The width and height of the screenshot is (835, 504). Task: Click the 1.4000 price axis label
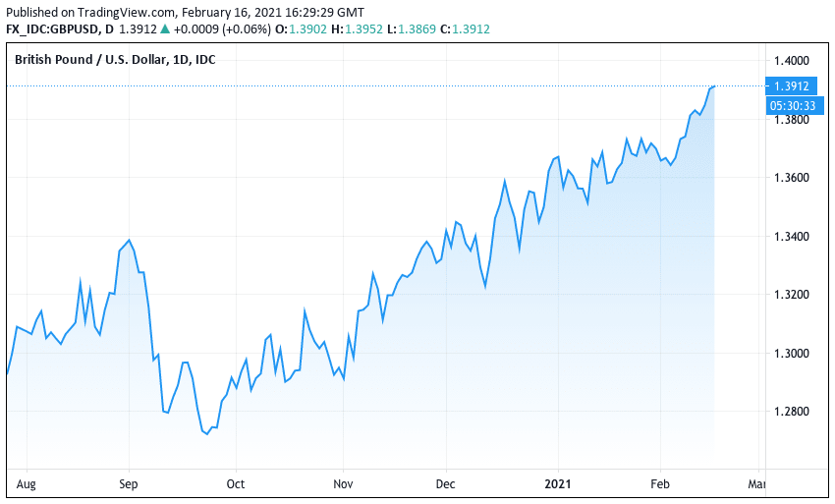tap(792, 61)
